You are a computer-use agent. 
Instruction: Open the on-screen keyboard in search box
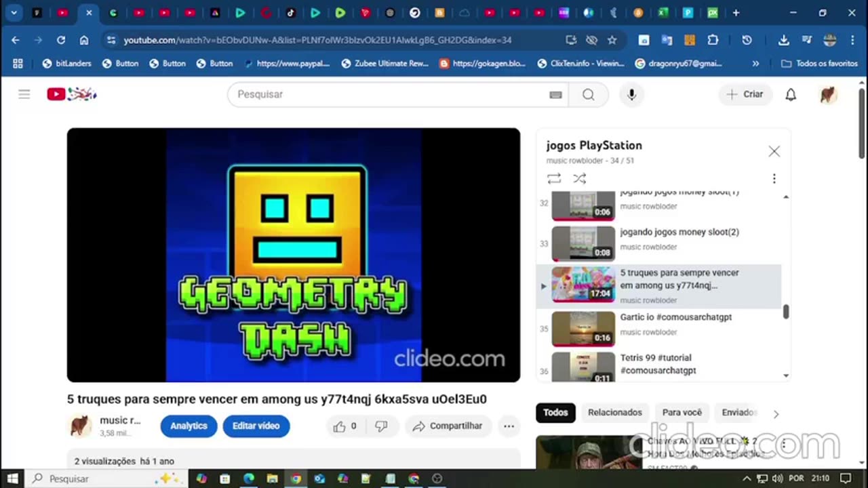(x=555, y=95)
